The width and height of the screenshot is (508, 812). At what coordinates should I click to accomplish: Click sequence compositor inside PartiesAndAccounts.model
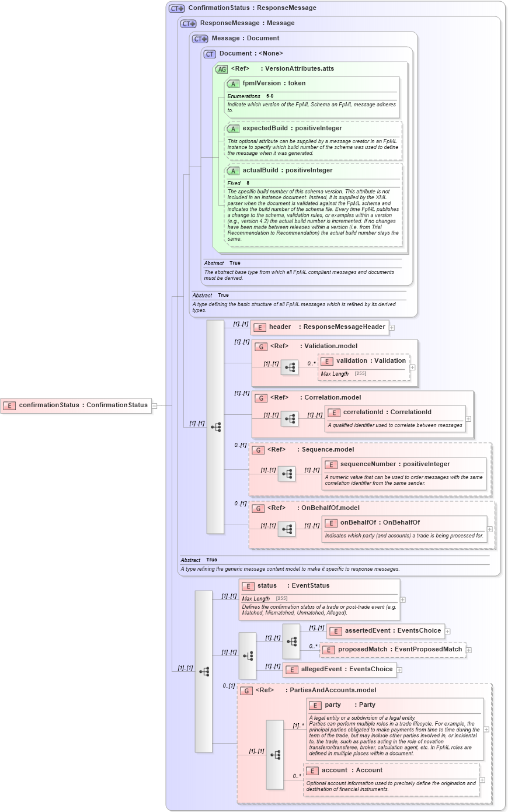(275, 755)
